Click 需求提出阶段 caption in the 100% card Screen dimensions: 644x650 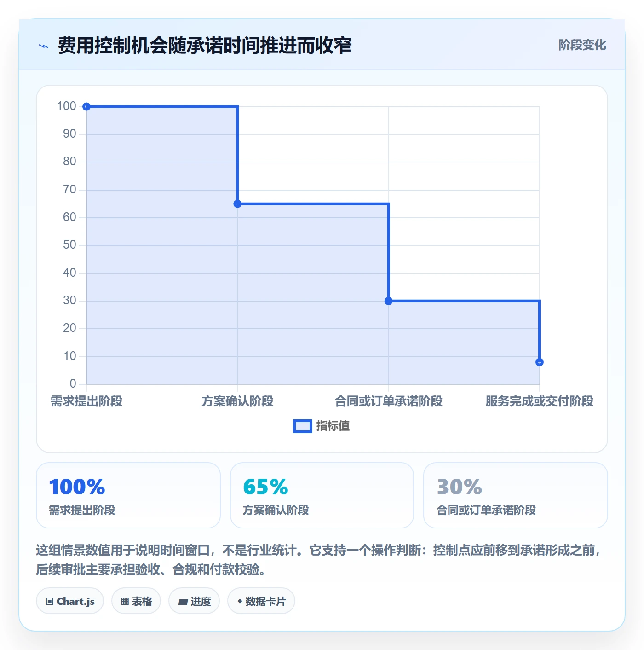pyautogui.click(x=82, y=510)
